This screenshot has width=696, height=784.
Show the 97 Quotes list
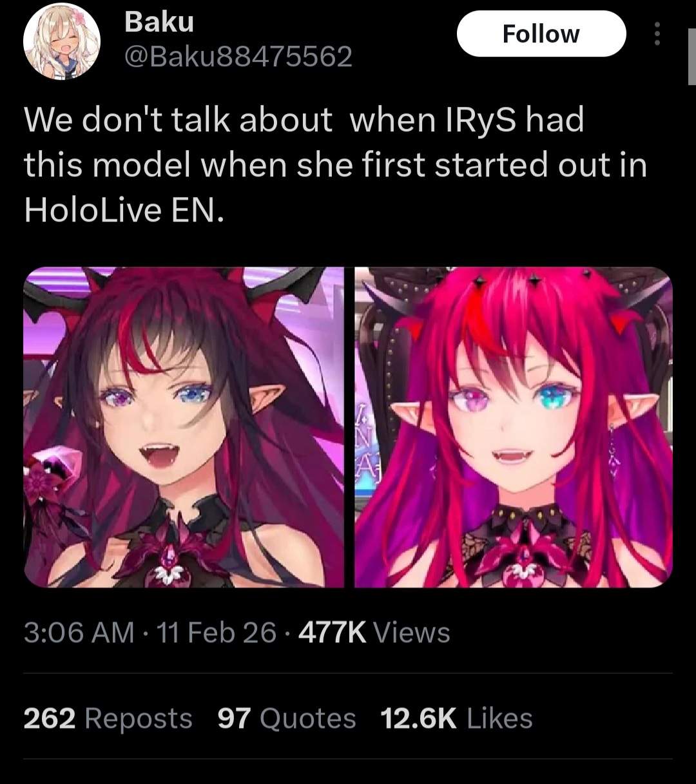coord(287,718)
